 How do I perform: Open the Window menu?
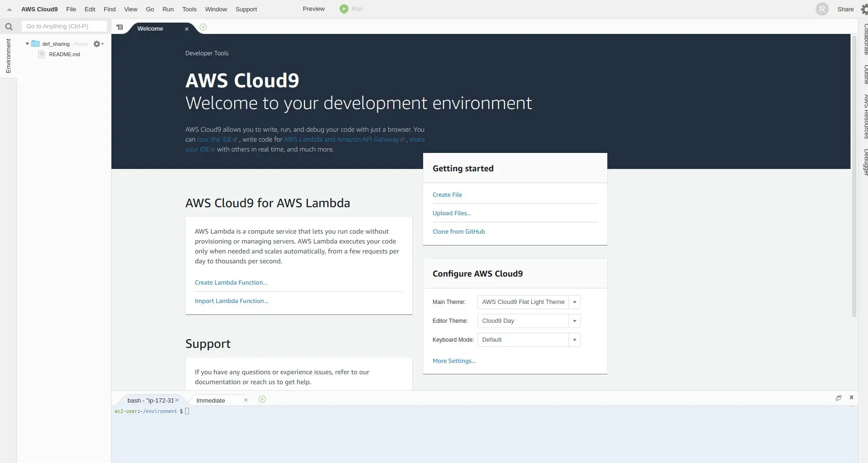click(x=216, y=9)
